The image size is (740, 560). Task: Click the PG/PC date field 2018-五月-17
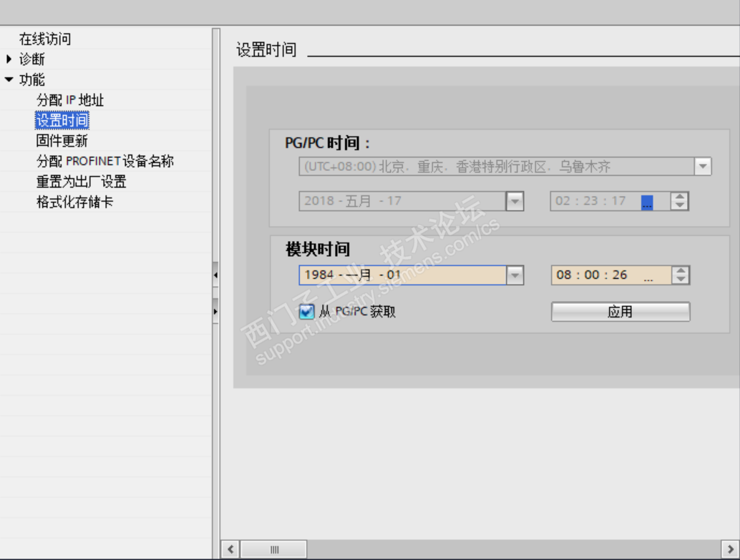[x=402, y=202]
